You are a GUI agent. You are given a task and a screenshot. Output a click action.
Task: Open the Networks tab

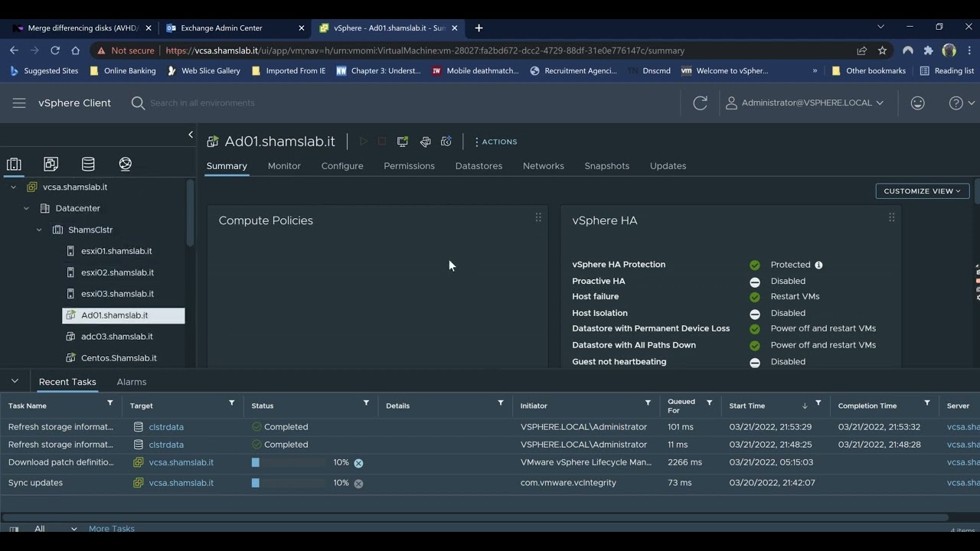pyautogui.click(x=544, y=166)
